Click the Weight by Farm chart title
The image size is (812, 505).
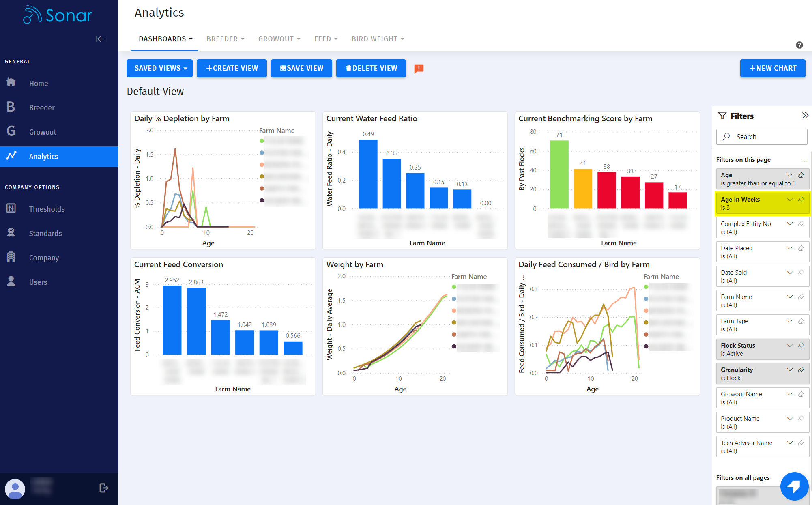click(354, 264)
